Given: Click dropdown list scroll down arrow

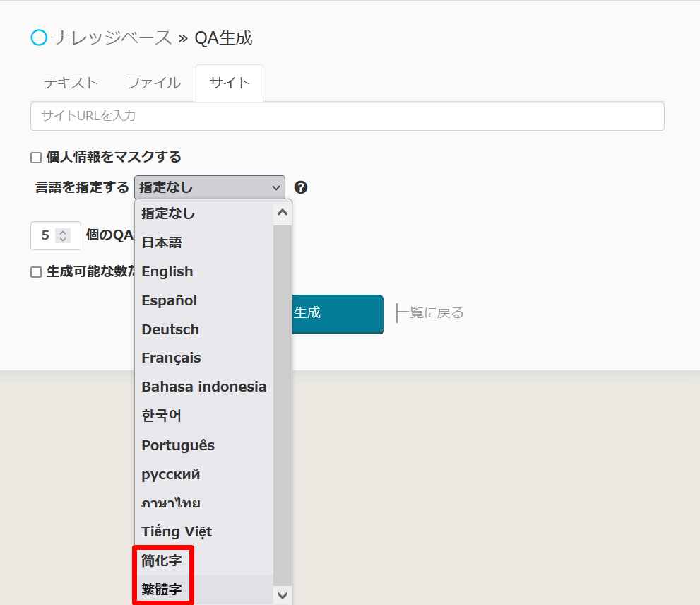Looking at the screenshot, I should [282, 594].
